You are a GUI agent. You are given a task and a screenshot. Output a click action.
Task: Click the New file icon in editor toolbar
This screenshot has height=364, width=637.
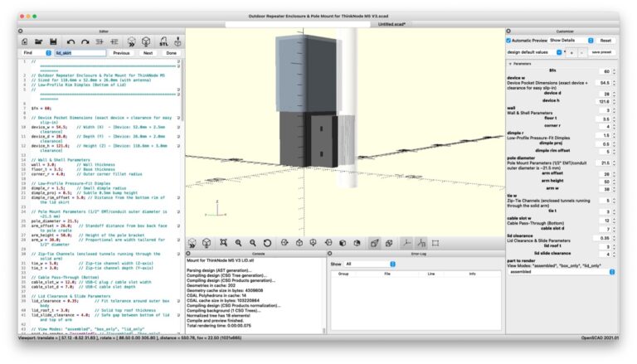pos(25,41)
